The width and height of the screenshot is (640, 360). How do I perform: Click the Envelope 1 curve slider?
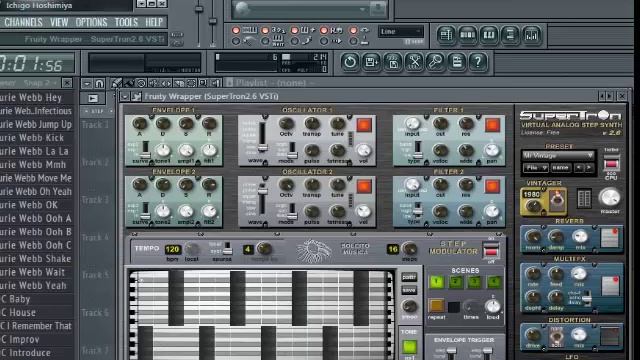point(145,149)
